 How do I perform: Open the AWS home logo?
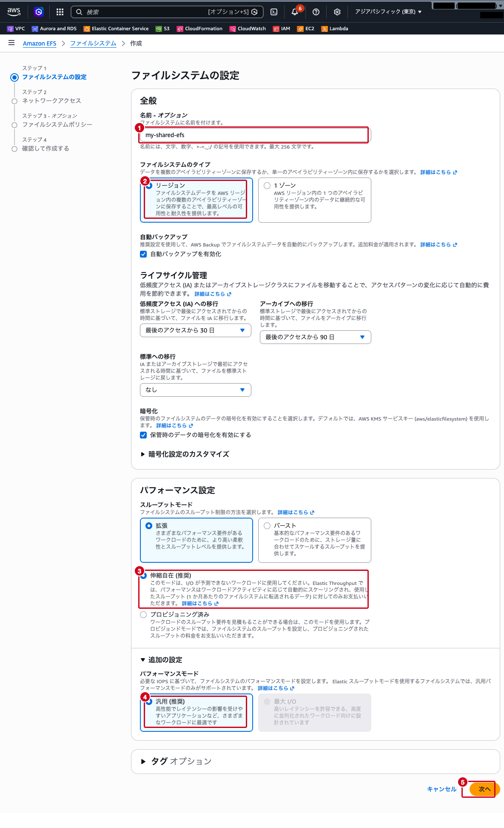14,12
